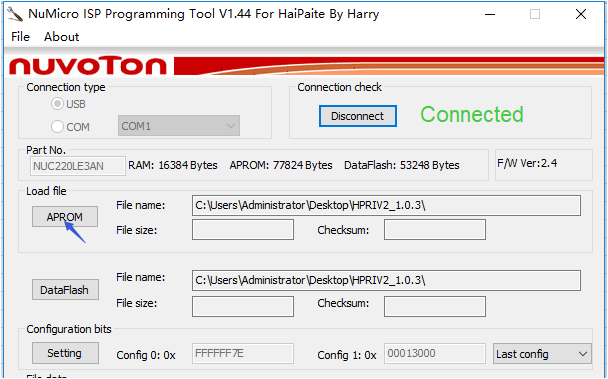Open the About menu
608x379 pixels.
(x=61, y=37)
